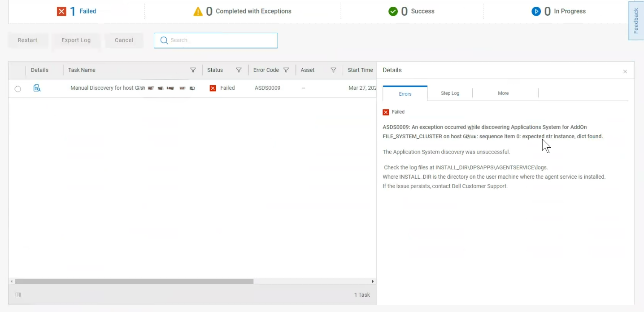This screenshot has width=644, height=312.
Task: Open the Asset column filter
Action: click(x=333, y=70)
